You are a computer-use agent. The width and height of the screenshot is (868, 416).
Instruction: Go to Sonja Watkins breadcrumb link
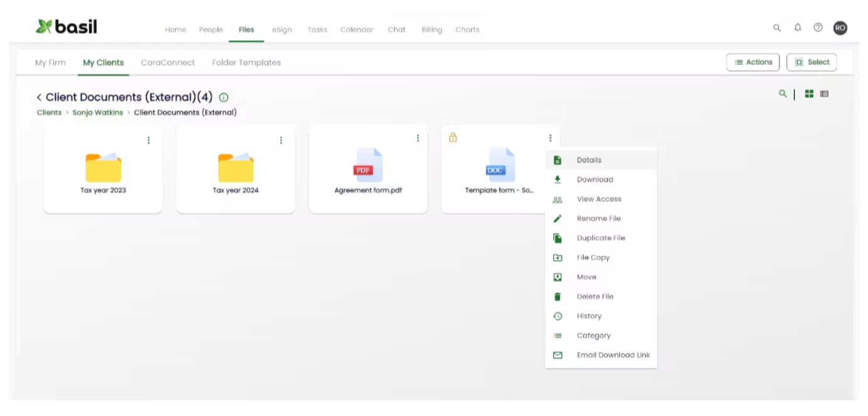point(97,113)
